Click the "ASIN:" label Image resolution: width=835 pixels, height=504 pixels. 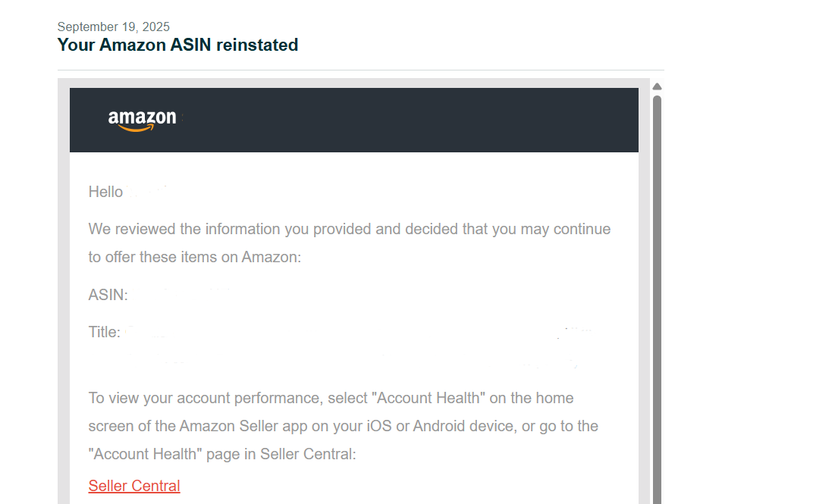(108, 296)
